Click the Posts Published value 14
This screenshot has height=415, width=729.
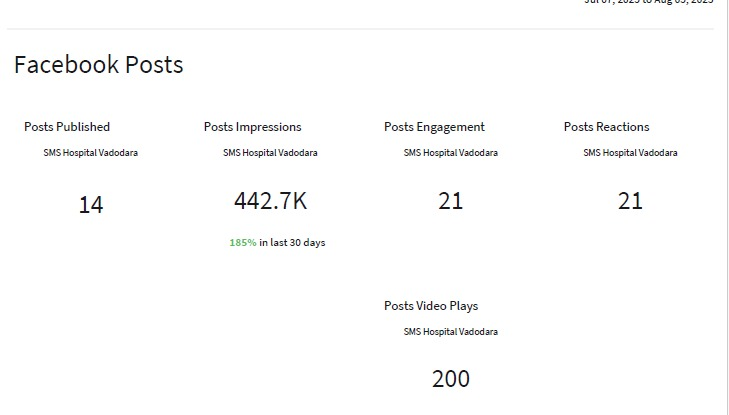point(91,204)
